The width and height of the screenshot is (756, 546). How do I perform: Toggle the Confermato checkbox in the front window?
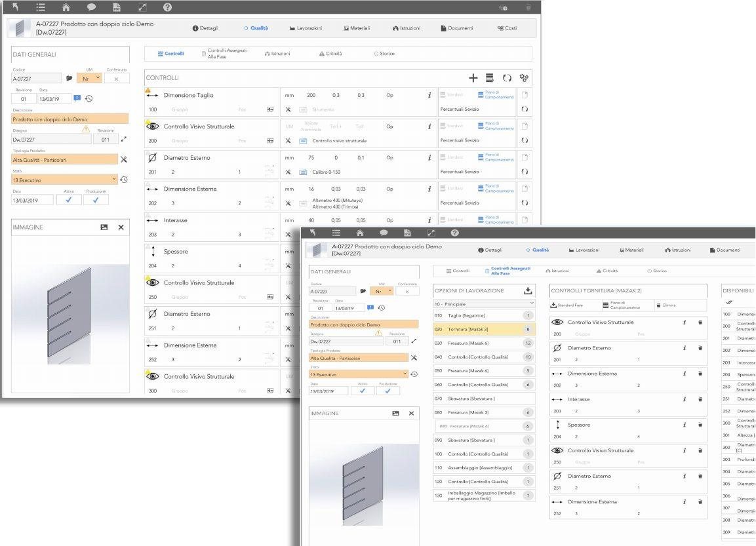point(407,292)
